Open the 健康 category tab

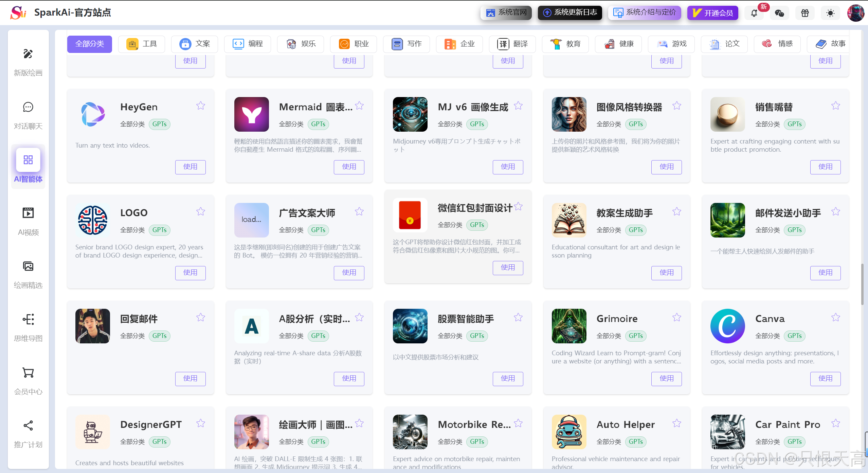(618, 44)
